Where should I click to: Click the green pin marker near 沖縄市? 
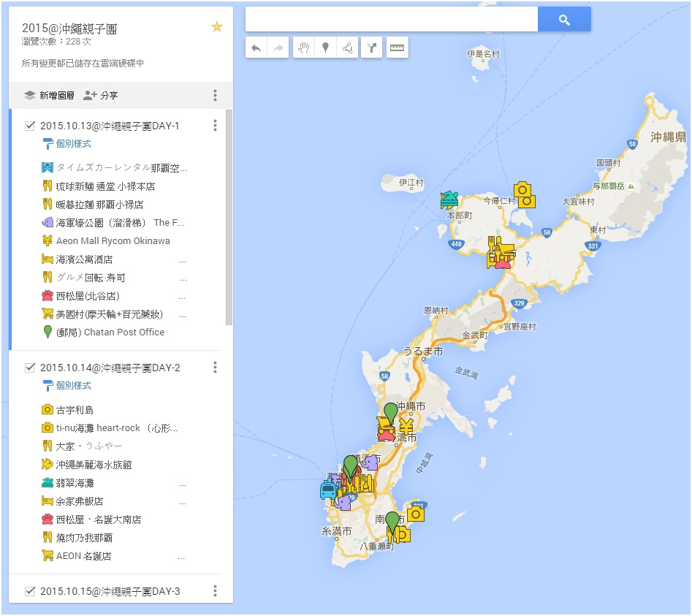[390, 414]
